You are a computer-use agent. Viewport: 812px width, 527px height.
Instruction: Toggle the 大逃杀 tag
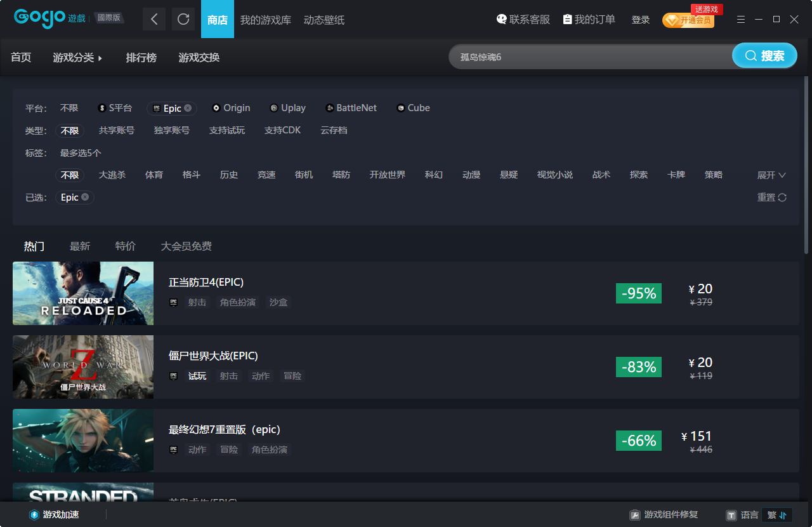click(x=112, y=175)
